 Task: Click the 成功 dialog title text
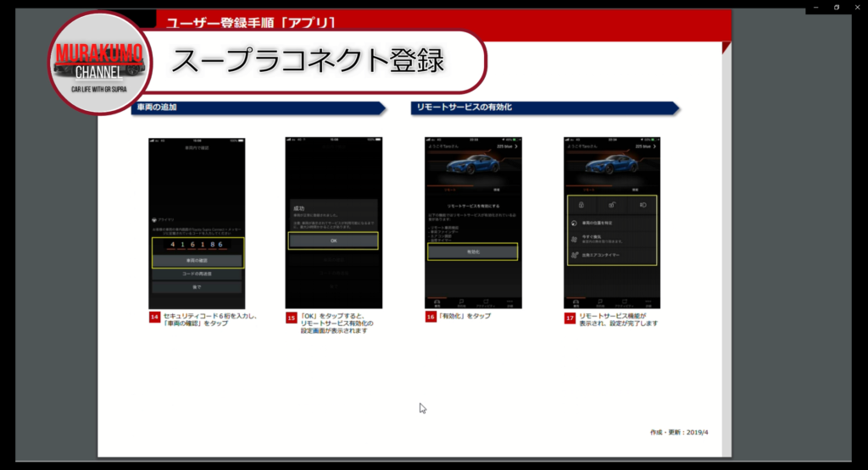[299, 208]
